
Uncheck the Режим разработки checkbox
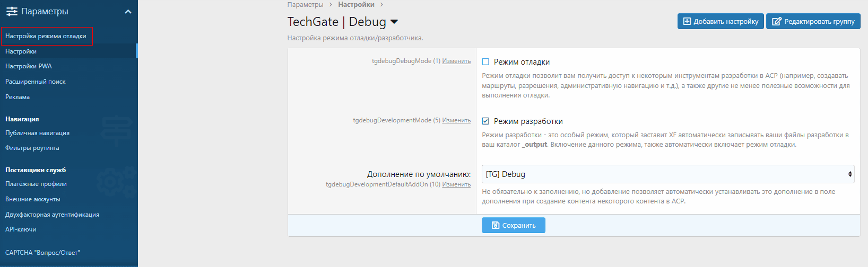[x=485, y=121]
